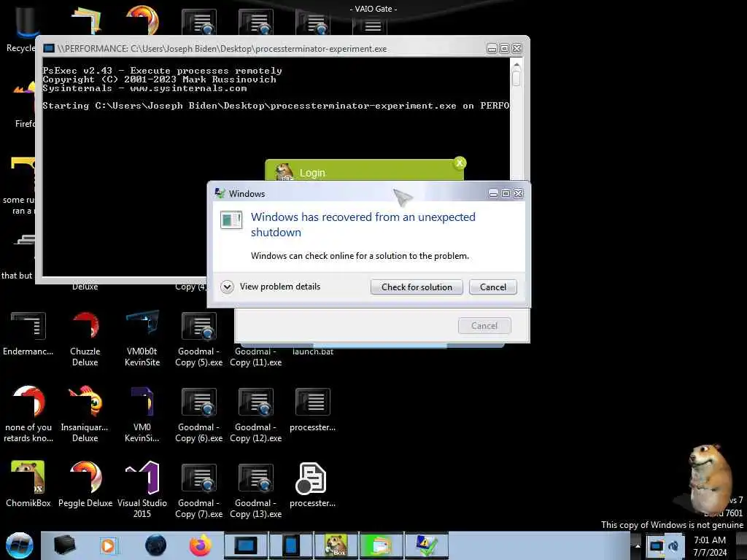
Task: Click the scroll-up arrow in PsExec console
Action: pyautogui.click(x=516, y=64)
